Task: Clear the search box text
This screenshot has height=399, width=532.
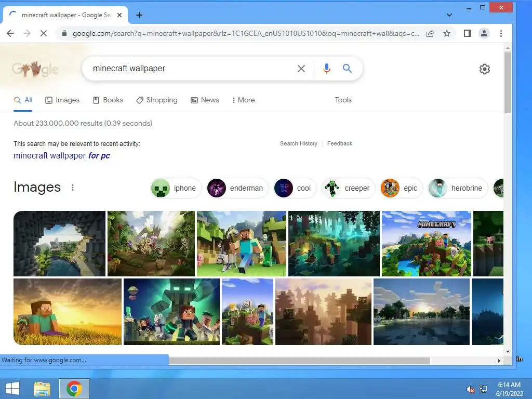Action: pyautogui.click(x=301, y=69)
